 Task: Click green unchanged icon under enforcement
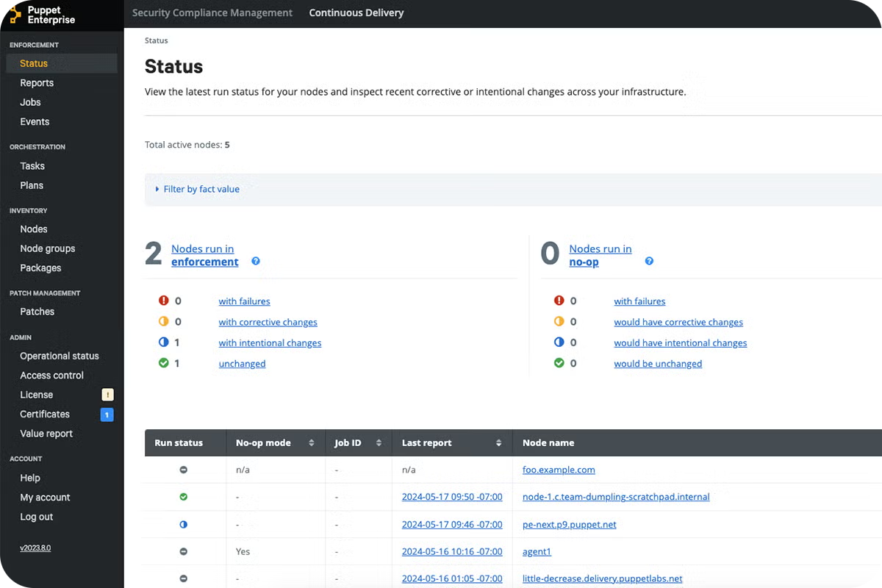[164, 363]
